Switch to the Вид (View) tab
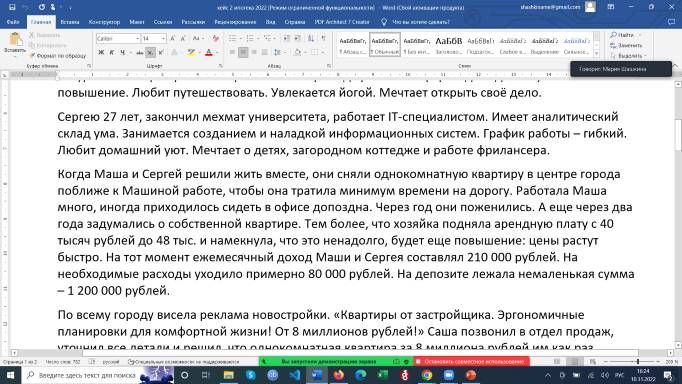Viewport: 682px width, 384px height. [x=270, y=21]
